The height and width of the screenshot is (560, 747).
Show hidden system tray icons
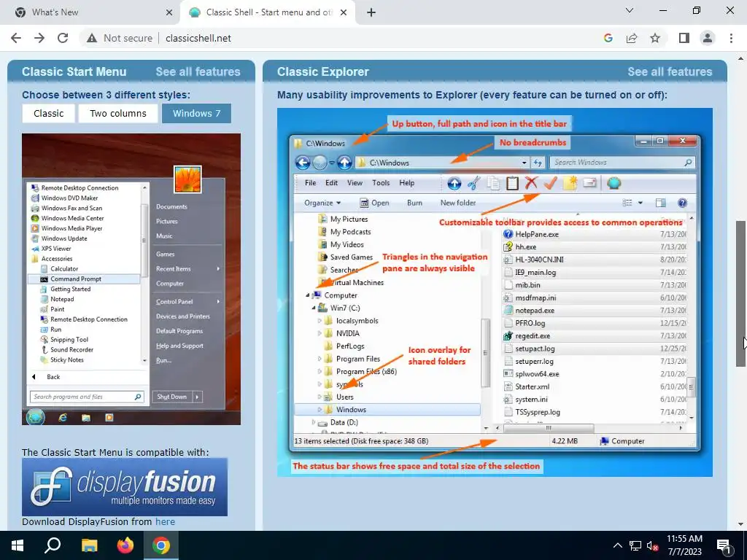pyautogui.click(x=617, y=545)
